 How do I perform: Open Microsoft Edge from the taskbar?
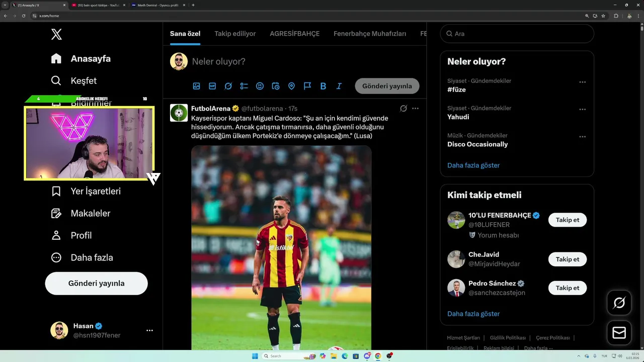pos(345,356)
